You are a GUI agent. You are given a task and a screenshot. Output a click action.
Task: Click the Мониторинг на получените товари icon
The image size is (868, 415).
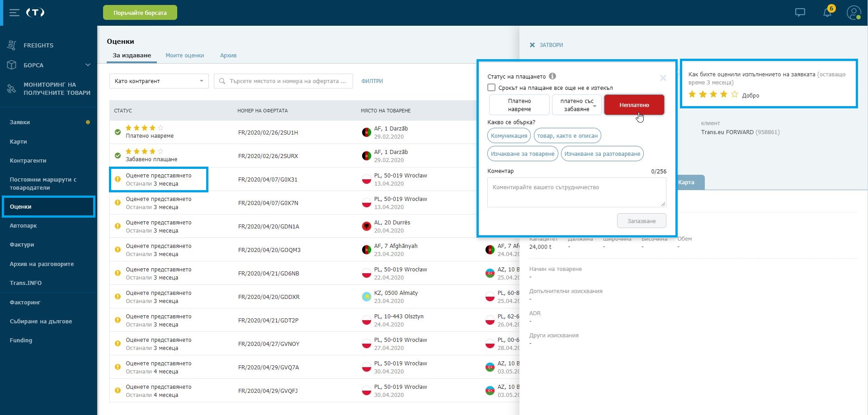point(12,89)
